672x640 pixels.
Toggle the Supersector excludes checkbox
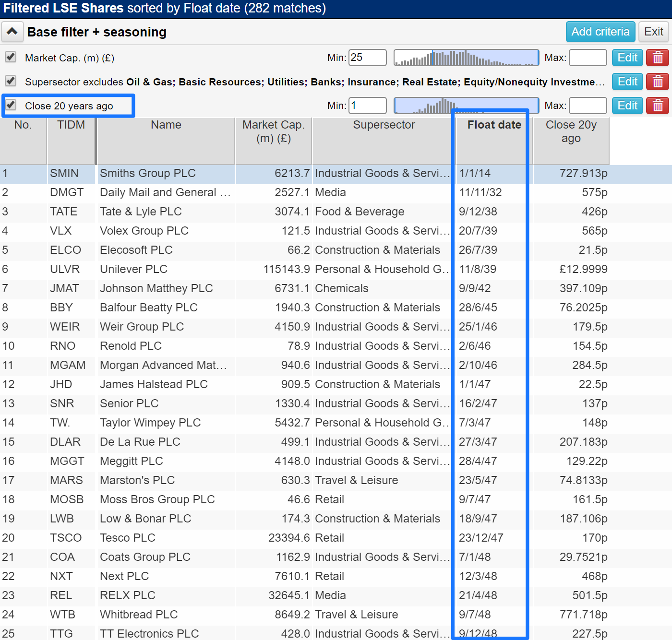(11, 81)
